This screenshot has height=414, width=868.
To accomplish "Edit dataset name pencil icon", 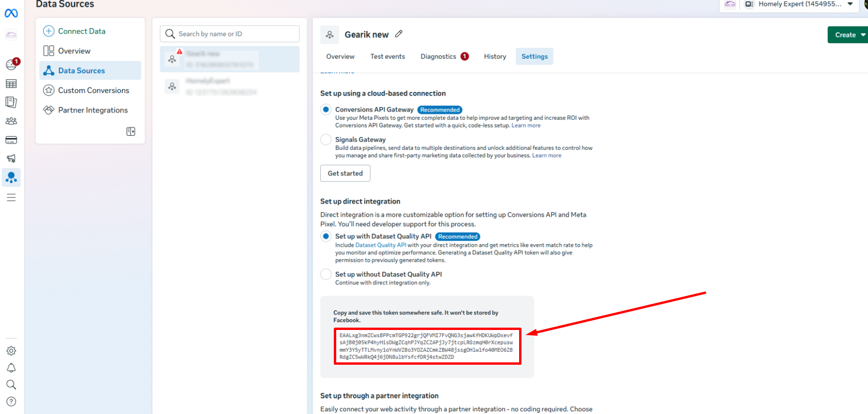I will tap(399, 34).
